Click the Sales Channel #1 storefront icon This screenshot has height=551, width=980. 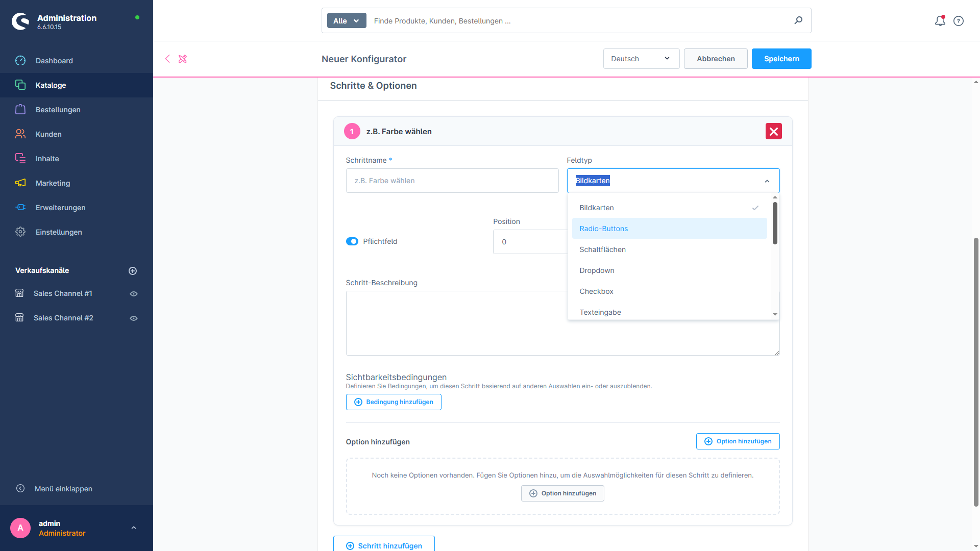(19, 293)
